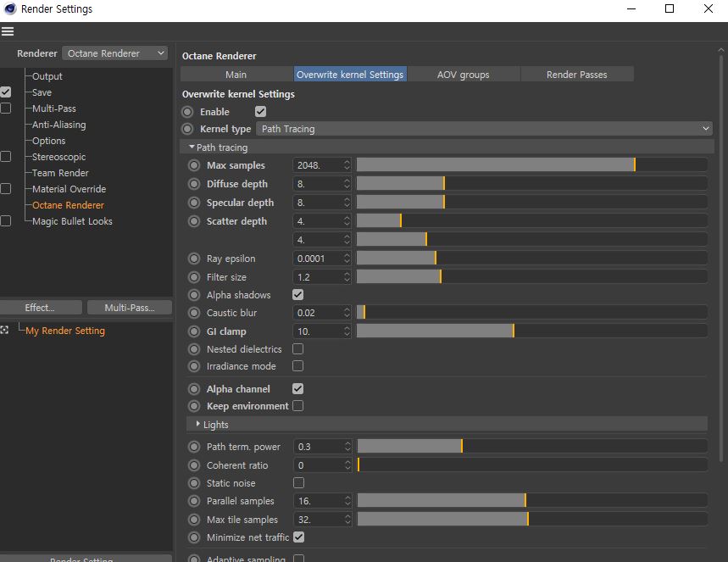Image resolution: width=728 pixels, height=562 pixels.
Task: Click the animation dot beside Kernel type
Action: pos(187,129)
